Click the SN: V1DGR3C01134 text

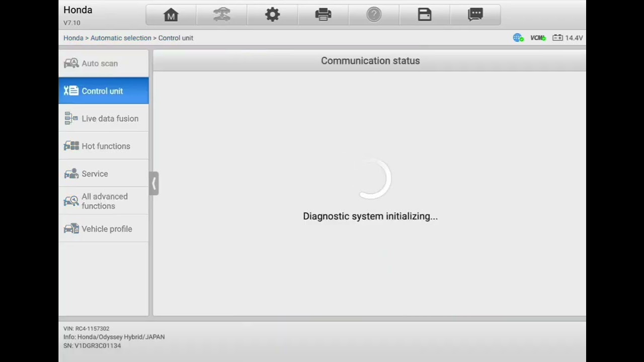tap(92, 345)
